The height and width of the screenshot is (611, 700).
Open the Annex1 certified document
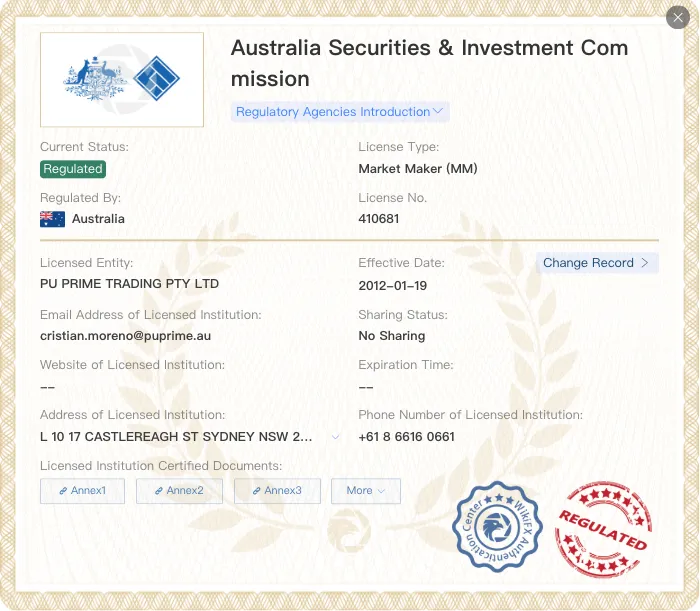(82, 491)
